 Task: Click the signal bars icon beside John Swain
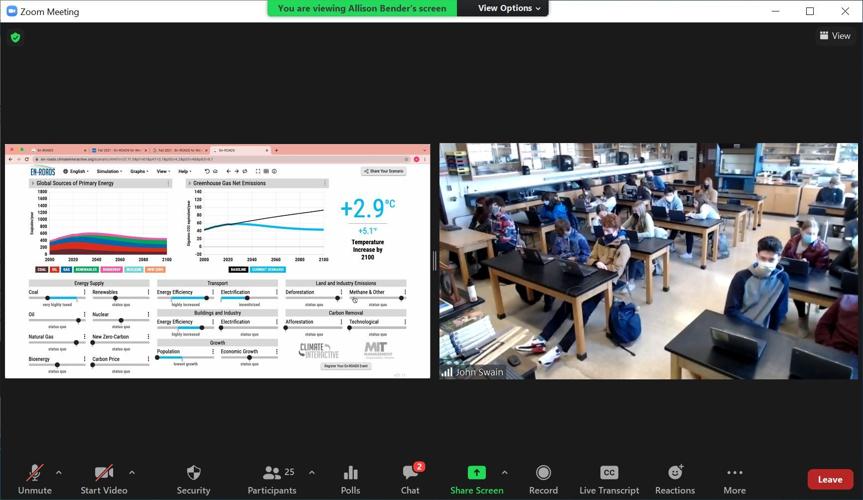[446, 372]
